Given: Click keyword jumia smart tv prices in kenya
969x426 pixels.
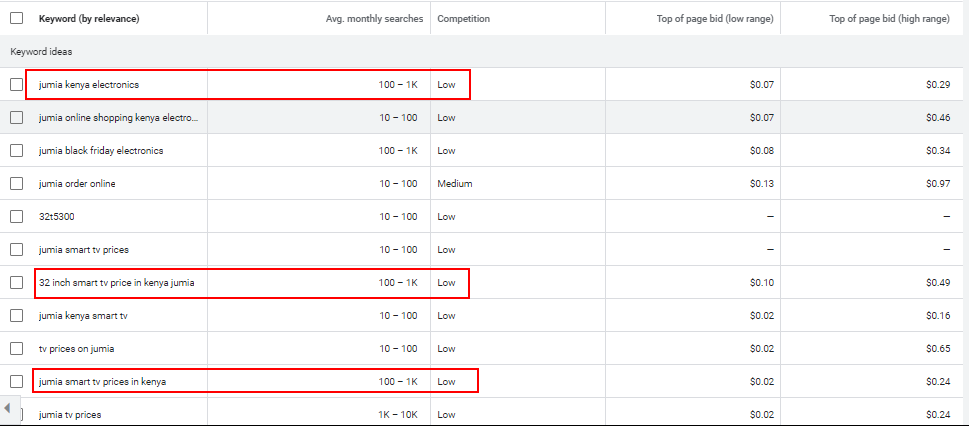Looking at the screenshot, I should pos(103,381).
